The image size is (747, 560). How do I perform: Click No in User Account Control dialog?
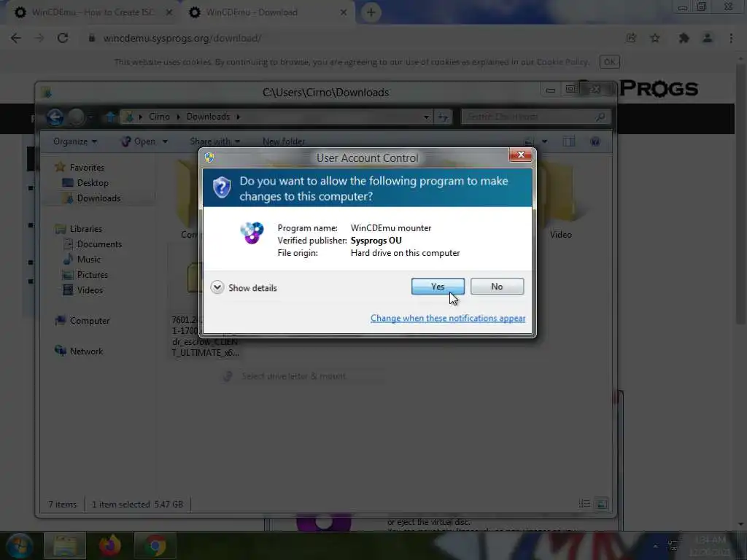[496, 286]
